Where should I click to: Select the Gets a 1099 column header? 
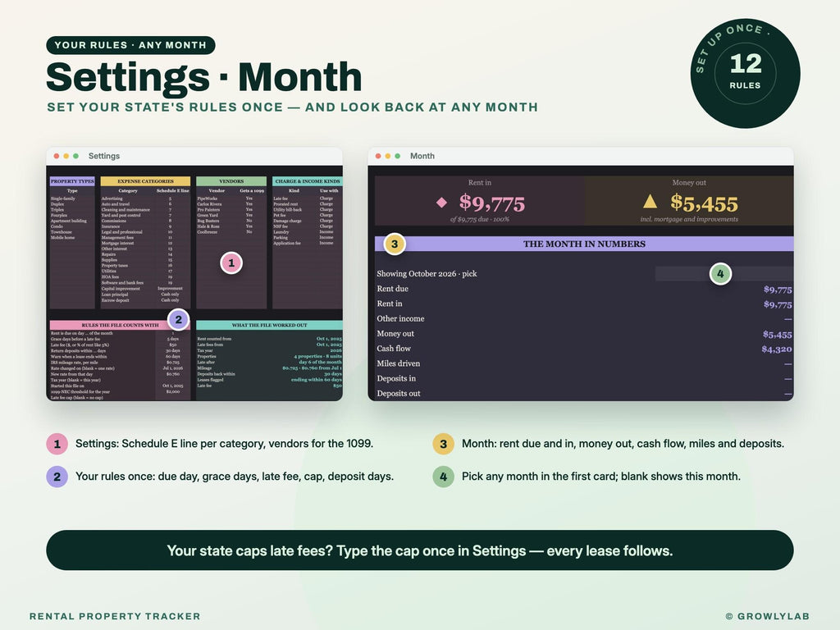pyautogui.click(x=252, y=190)
